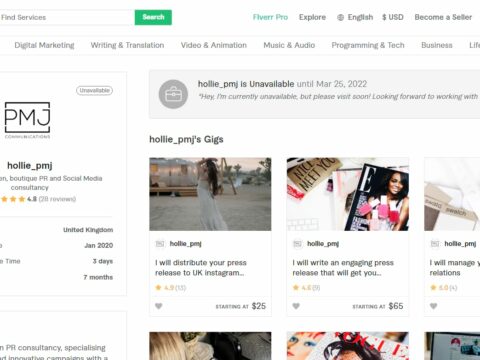Focus the Find Services search field

point(67,17)
